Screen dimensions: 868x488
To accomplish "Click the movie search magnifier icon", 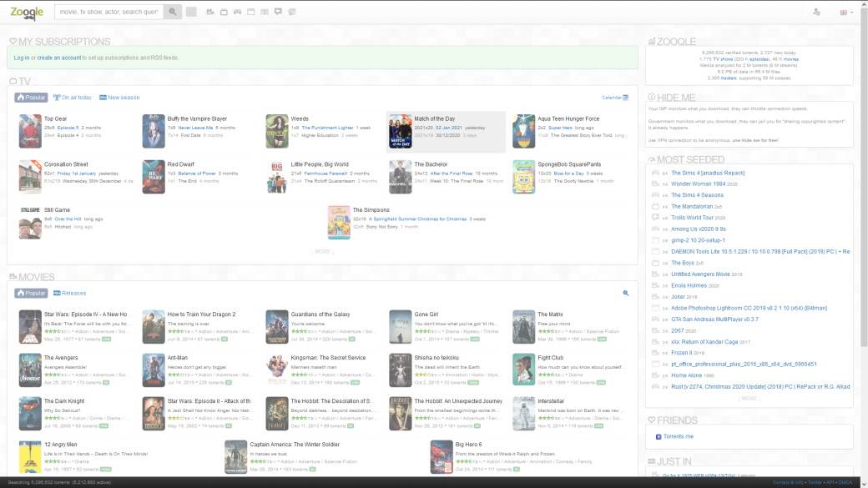I will [x=626, y=293].
